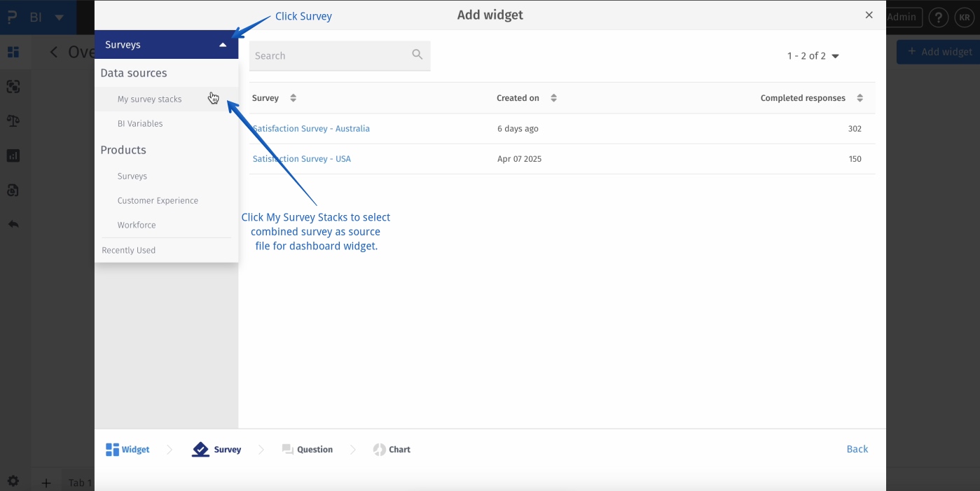Close the Add widget dialog
Viewport: 980px width, 491px height.
pyautogui.click(x=869, y=15)
